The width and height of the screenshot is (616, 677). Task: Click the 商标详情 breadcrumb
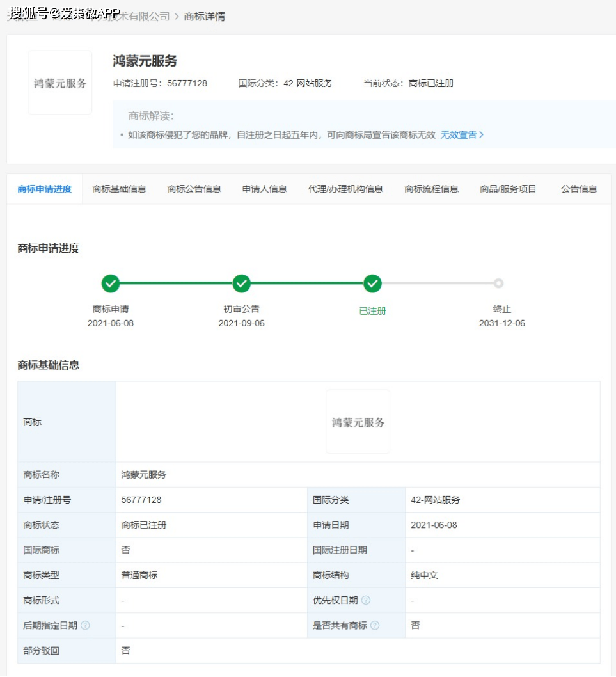click(x=205, y=17)
